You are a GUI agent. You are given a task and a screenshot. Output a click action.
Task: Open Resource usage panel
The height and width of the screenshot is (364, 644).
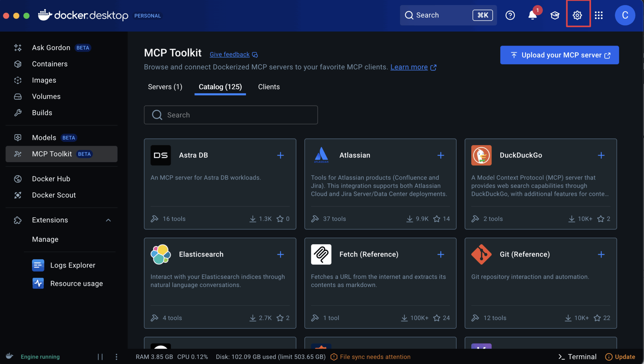76,283
